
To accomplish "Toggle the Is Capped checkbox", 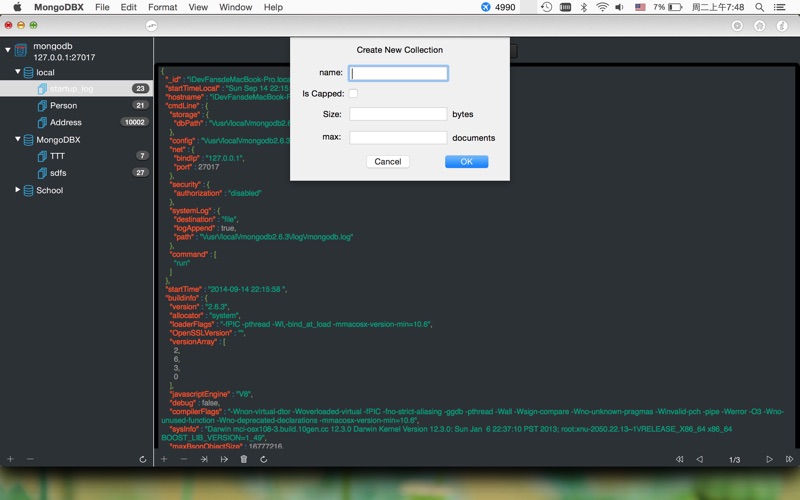I will tap(353, 93).
